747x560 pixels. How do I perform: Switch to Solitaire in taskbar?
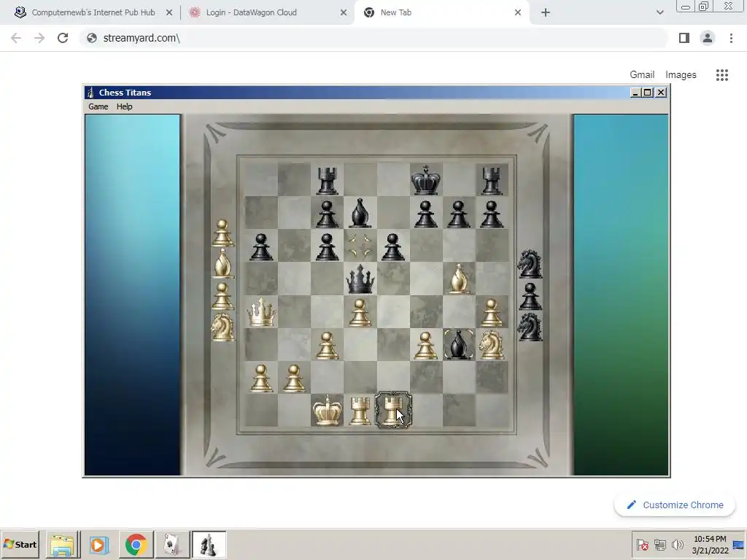172,545
